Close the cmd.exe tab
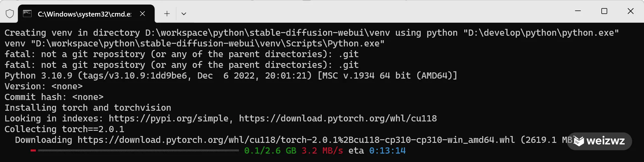The image size is (644, 162). 142,14
